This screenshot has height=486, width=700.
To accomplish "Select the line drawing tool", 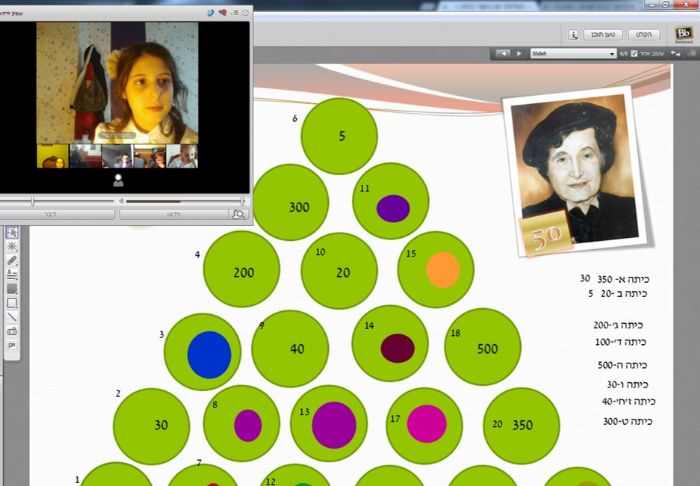I will (12, 317).
